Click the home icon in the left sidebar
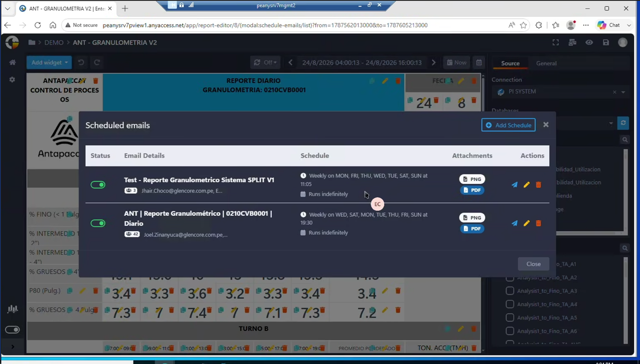This screenshot has width=640, height=364. (12, 62)
